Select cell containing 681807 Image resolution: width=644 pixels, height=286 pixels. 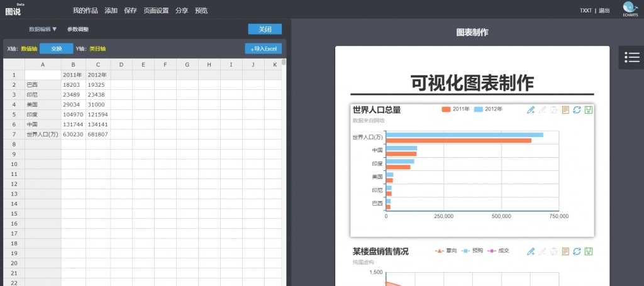coord(97,134)
